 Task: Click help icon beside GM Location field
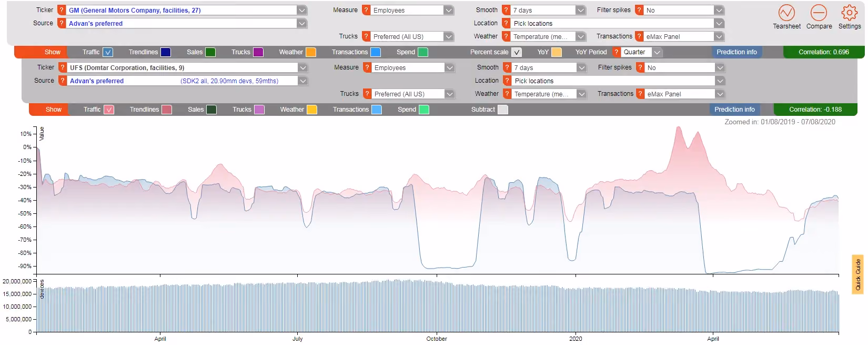point(506,23)
